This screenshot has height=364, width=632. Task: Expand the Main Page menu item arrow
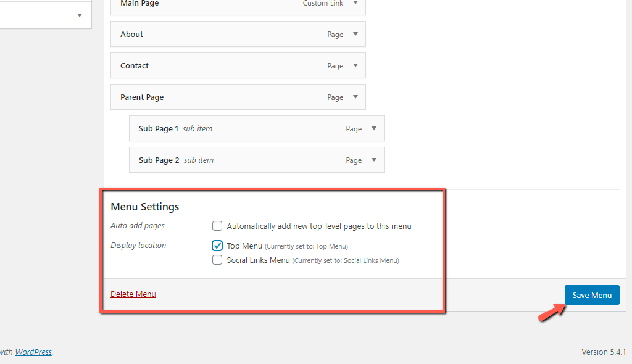click(355, 3)
